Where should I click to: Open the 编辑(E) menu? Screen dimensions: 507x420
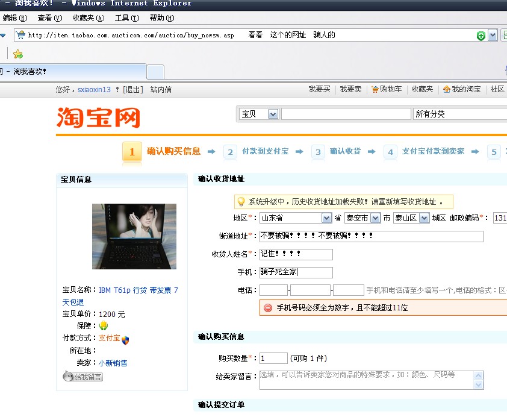pyautogui.click(x=15, y=18)
